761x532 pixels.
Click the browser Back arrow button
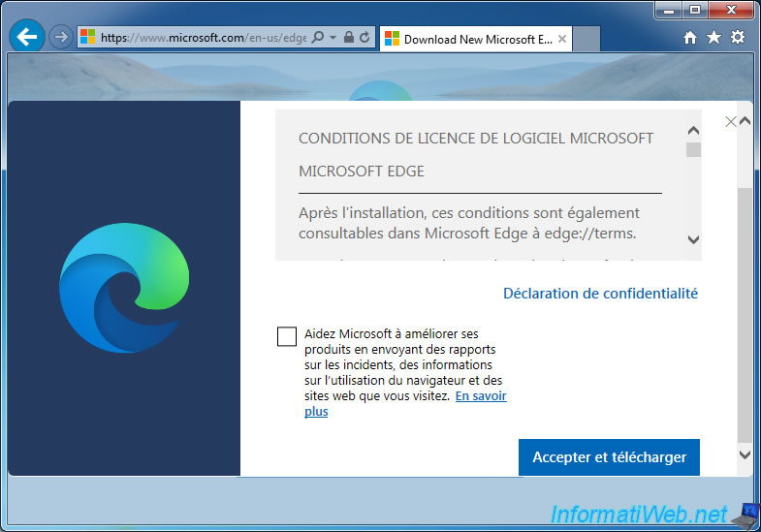(28, 38)
